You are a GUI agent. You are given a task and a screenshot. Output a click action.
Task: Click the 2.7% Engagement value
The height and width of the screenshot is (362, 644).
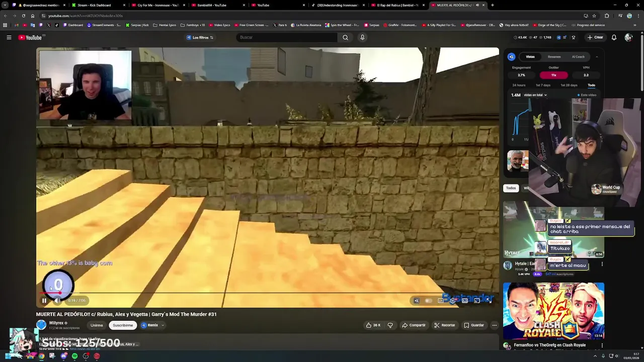[521, 75]
